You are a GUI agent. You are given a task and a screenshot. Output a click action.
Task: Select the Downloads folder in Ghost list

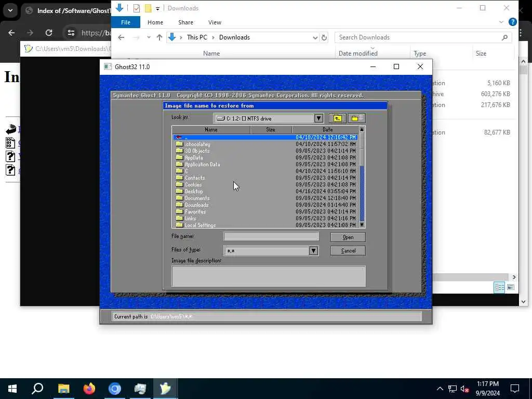pyautogui.click(x=265, y=205)
